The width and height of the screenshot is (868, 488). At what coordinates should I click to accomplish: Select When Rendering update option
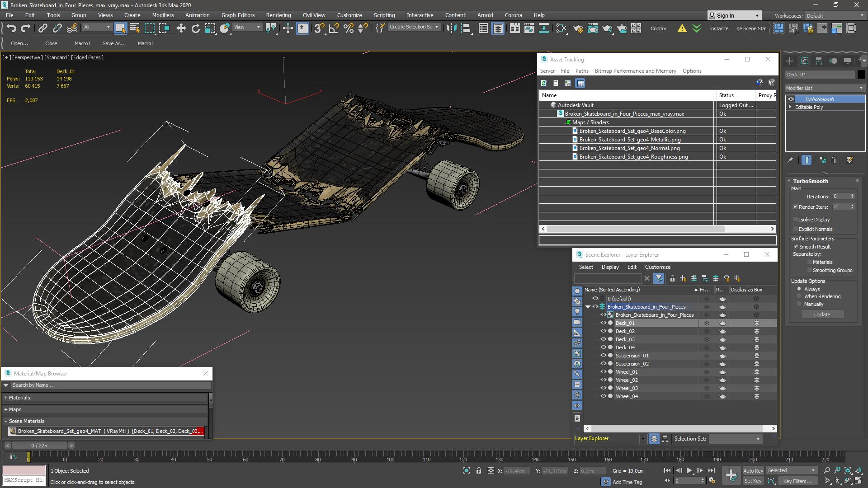pos(799,296)
